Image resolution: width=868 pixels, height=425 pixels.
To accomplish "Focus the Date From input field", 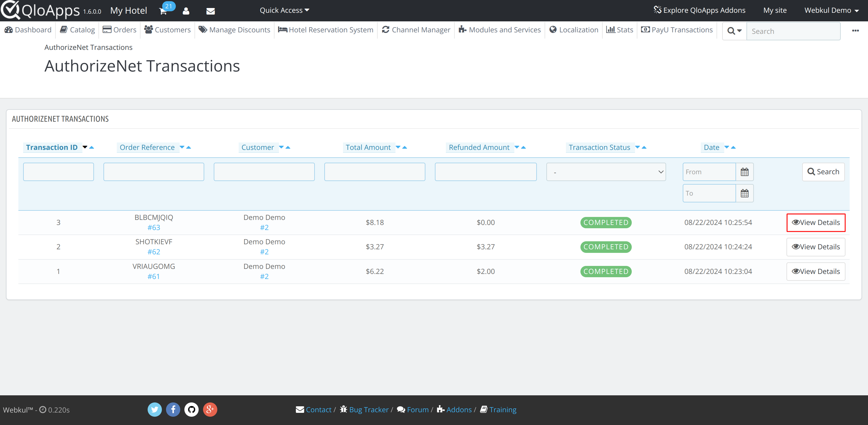I will 709,172.
